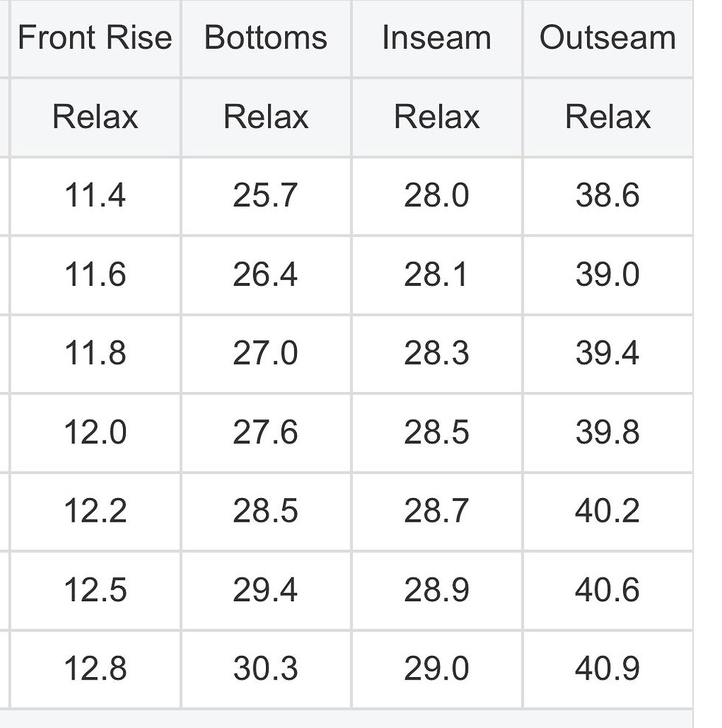This screenshot has height=728, width=722.
Task: Select the Bottoms column header
Action: [x=266, y=38]
